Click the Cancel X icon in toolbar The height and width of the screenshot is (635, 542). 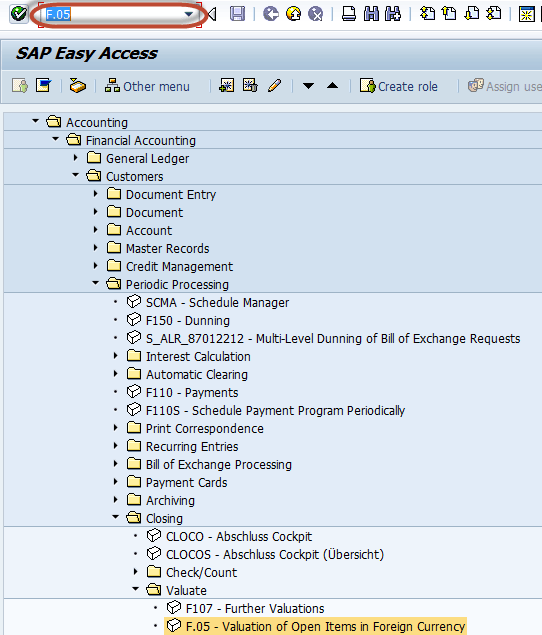tap(316, 14)
